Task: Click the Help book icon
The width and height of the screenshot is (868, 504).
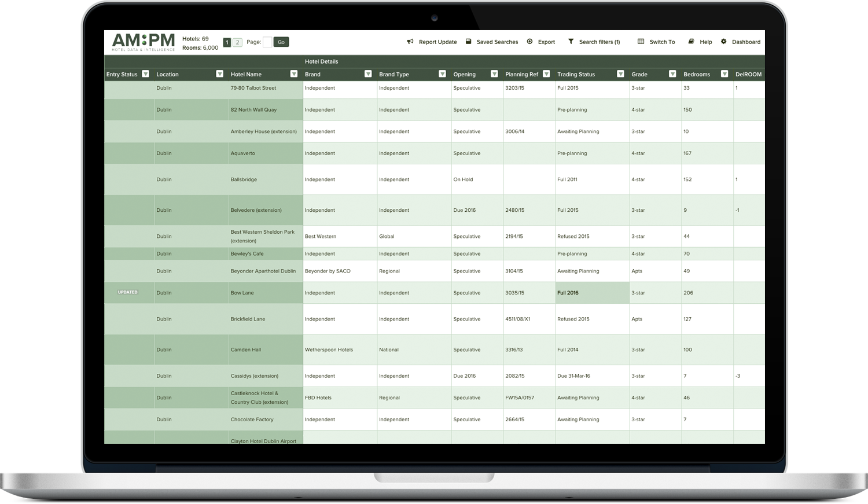Action: (x=691, y=42)
